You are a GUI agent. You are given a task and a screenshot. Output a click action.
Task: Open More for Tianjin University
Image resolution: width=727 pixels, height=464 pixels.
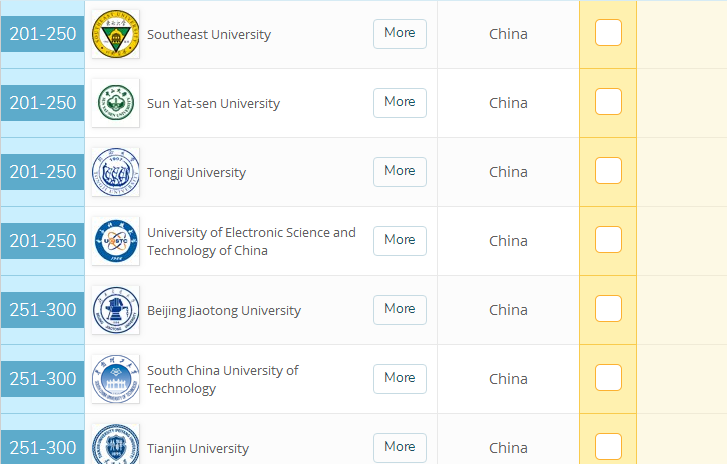point(399,447)
